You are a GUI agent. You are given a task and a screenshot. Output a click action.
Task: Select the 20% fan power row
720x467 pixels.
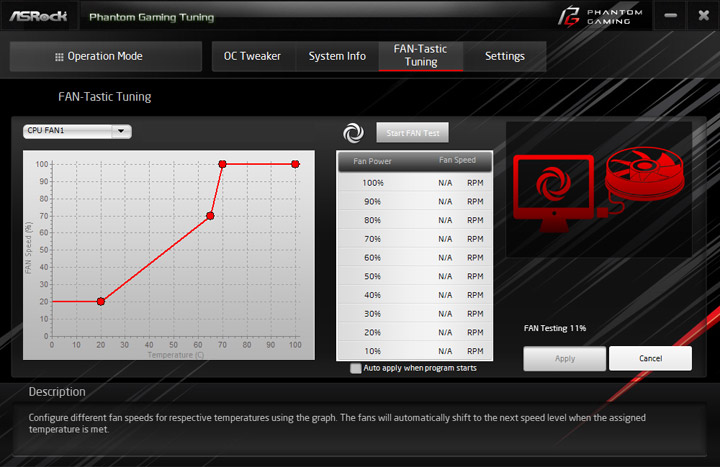[x=415, y=332]
